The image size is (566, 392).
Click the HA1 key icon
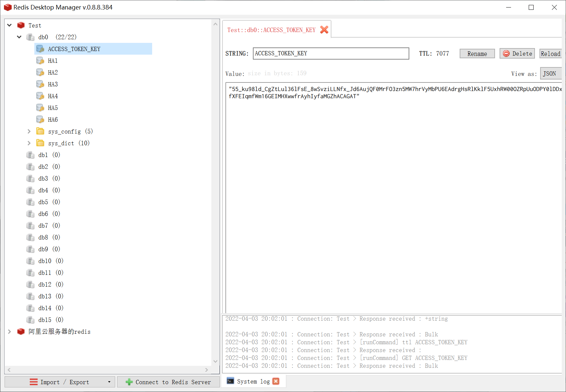click(40, 61)
